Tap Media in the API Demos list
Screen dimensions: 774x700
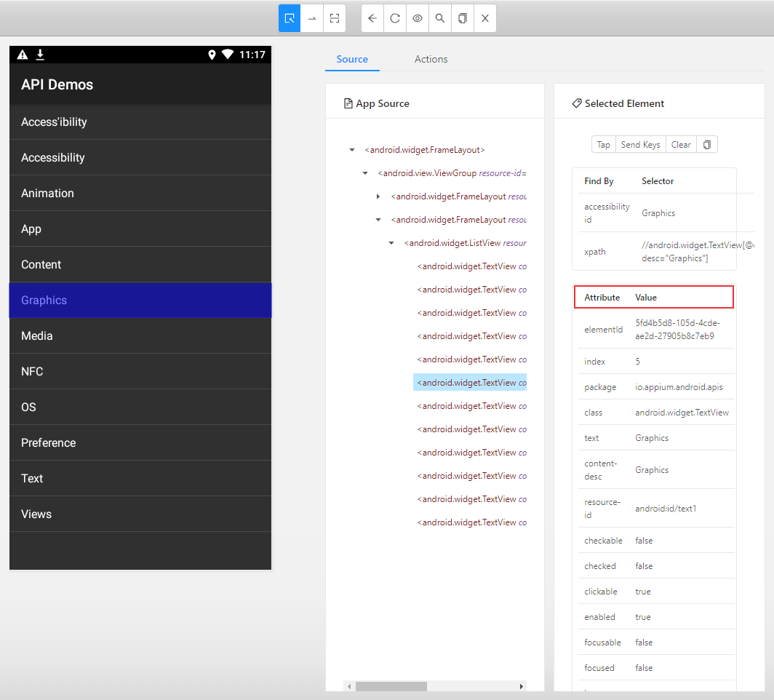click(140, 335)
